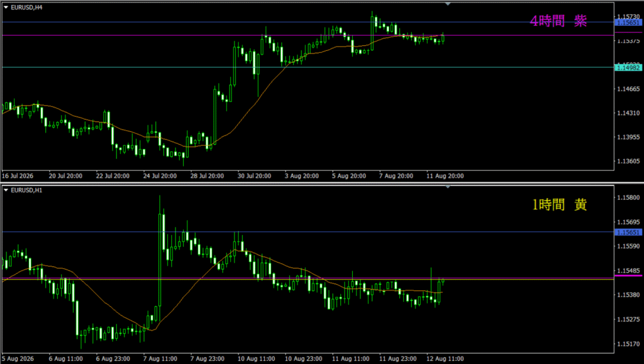The width and height of the screenshot is (644, 364).
Task: Click the '10 Aug 11:00' time label
Action: click(x=257, y=359)
